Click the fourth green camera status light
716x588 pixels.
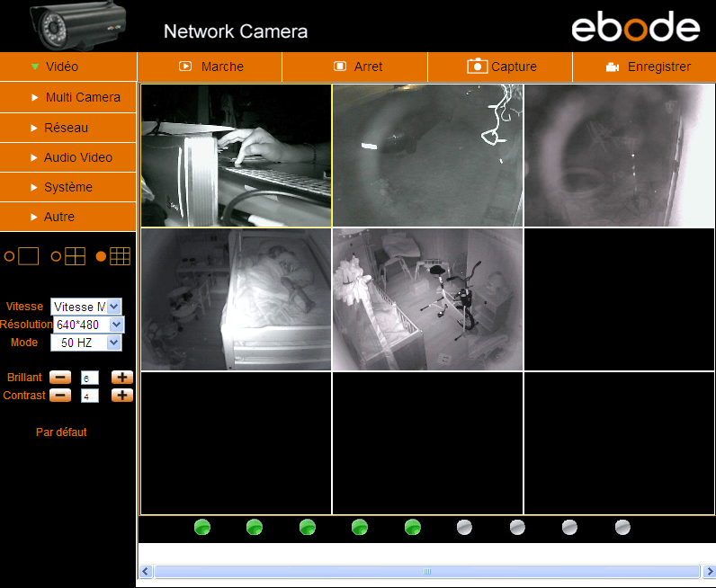point(360,527)
